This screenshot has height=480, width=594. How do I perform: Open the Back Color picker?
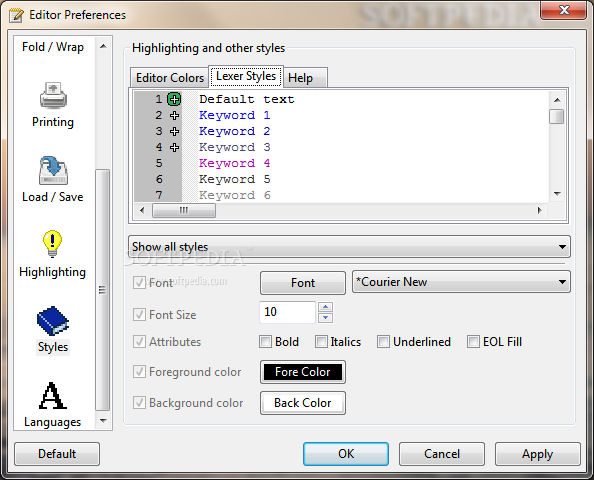(303, 403)
